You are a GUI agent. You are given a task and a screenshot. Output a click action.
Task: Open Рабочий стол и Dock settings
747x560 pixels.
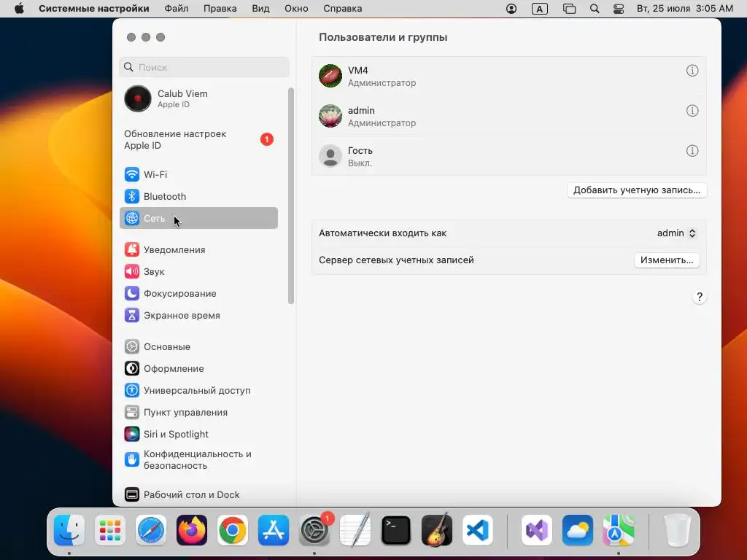click(x=198, y=495)
